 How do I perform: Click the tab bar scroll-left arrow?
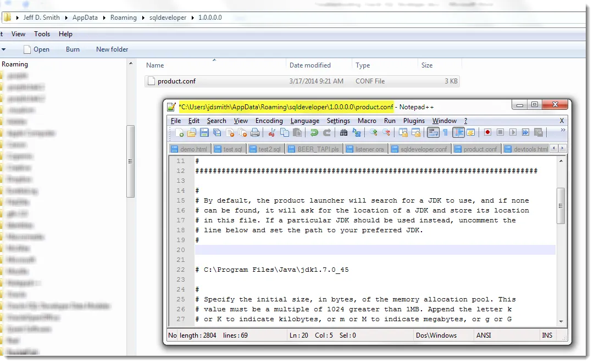click(554, 148)
